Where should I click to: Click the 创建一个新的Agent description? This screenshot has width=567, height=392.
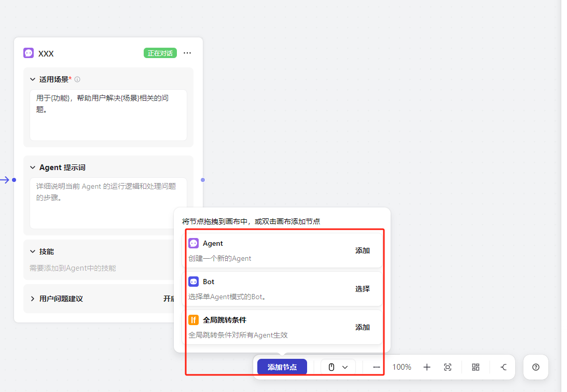pyautogui.click(x=220, y=258)
